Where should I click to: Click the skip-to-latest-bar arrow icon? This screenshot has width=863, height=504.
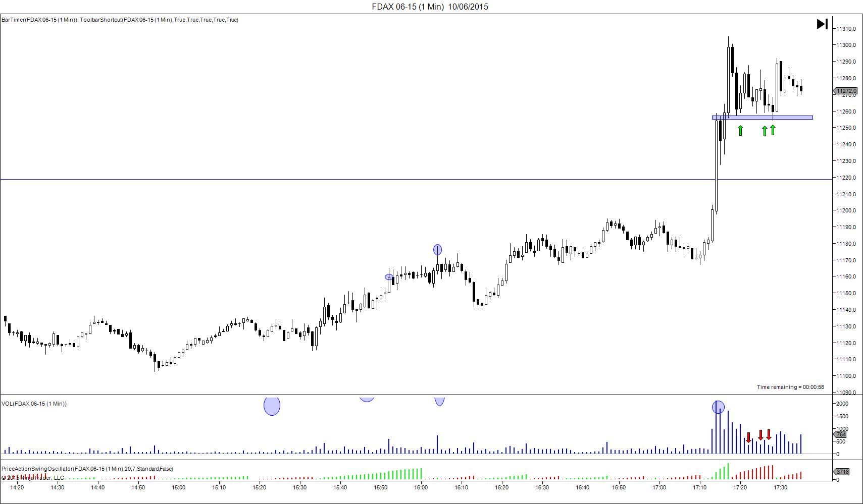[822, 24]
